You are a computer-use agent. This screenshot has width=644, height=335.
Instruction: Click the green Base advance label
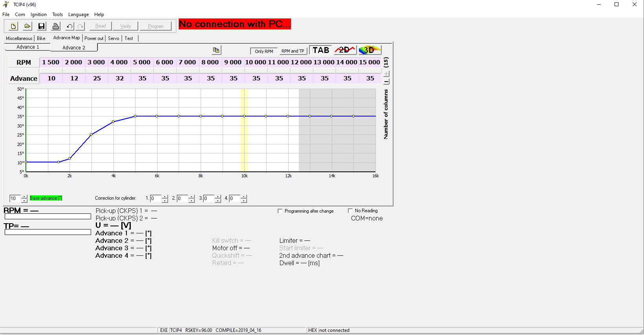click(46, 198)
